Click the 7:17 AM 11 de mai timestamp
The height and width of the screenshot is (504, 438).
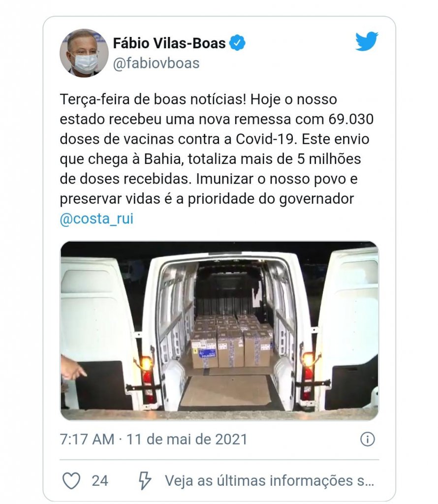154,439
